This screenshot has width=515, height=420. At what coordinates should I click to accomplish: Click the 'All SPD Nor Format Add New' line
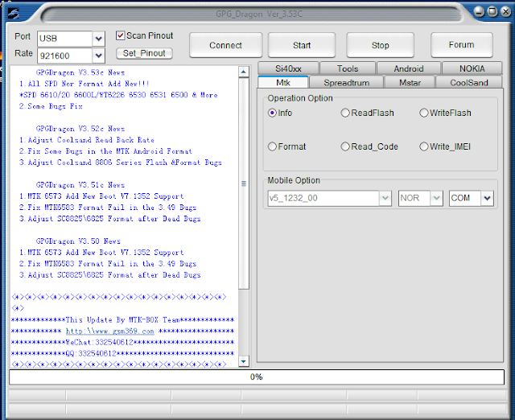(84, 84)
